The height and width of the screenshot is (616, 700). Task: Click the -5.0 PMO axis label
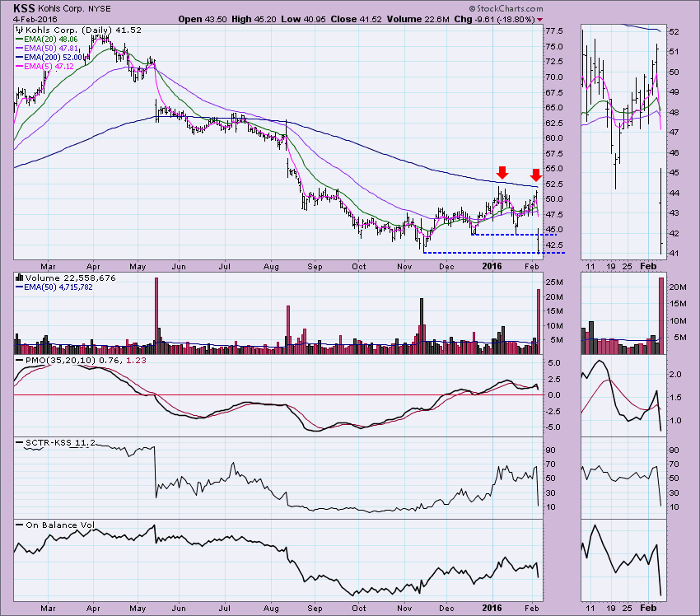pyautogui.click(x=554, y=427)
